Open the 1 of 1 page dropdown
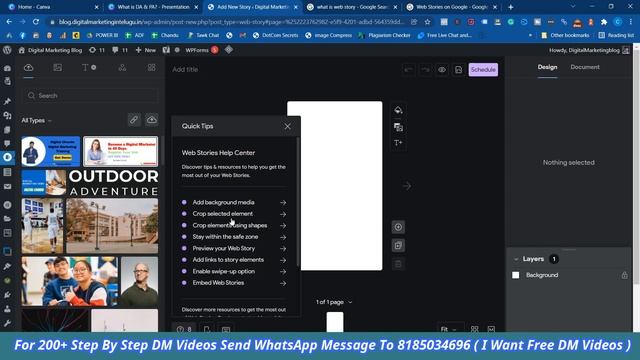 pos(333,302)
